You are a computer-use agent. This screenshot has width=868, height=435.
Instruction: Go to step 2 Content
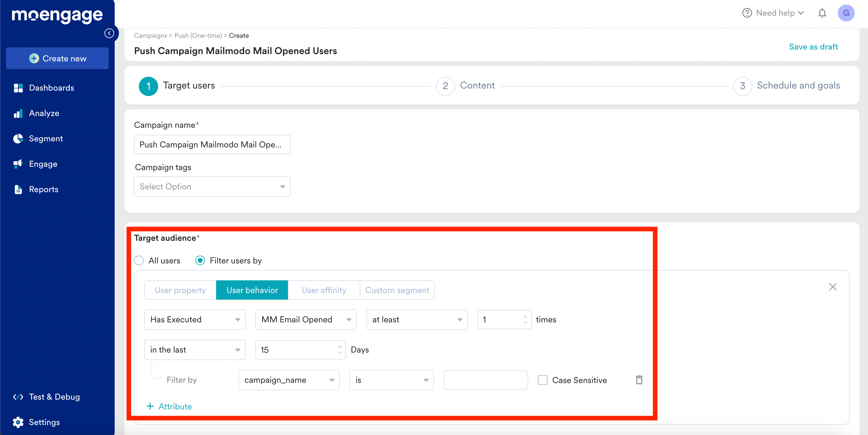pos(465,86)
